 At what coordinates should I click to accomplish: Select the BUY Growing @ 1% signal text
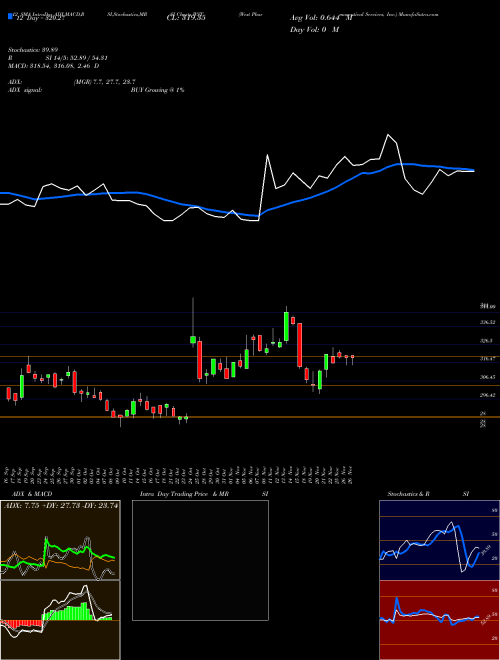157,90
